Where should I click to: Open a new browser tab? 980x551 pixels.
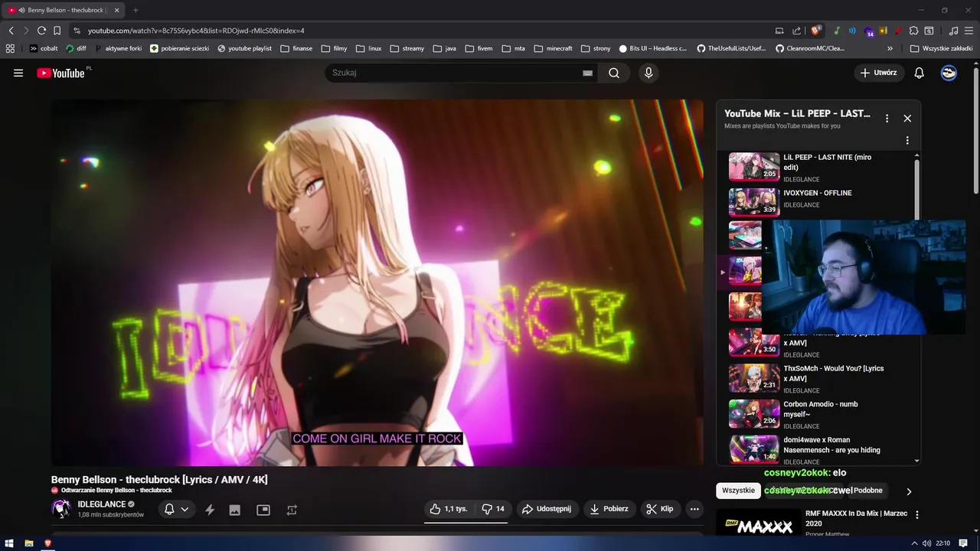tap(136, 10)
